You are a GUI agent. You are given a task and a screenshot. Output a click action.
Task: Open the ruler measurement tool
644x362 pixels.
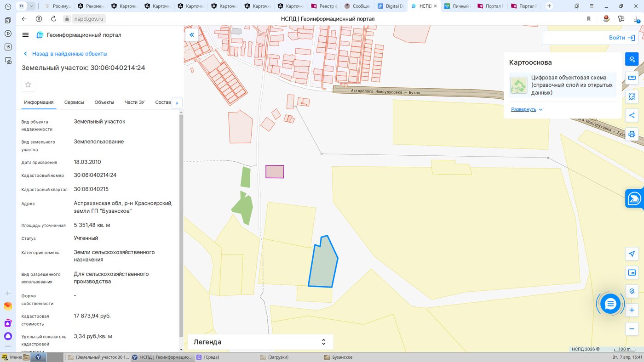[x=632, y=78]
